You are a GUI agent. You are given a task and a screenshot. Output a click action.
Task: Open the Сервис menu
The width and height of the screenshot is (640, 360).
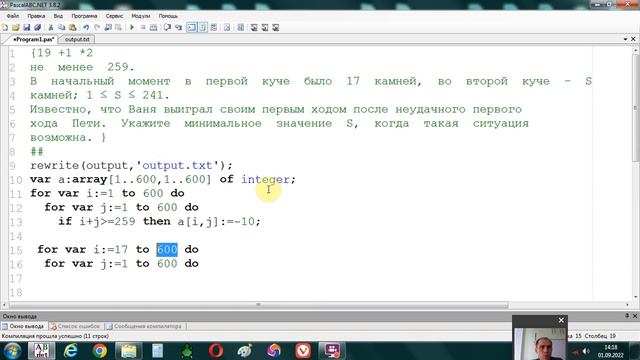click(x=114, y=16)
